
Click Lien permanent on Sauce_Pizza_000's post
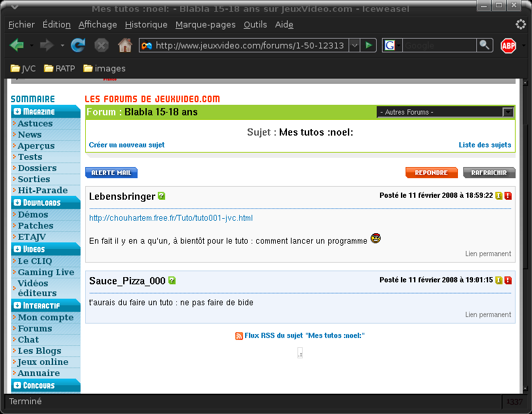[x=488, y=314]
